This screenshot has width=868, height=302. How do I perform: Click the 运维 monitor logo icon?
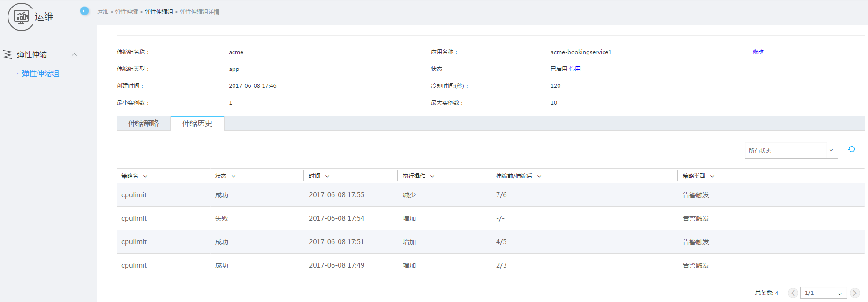click(21, 17)
